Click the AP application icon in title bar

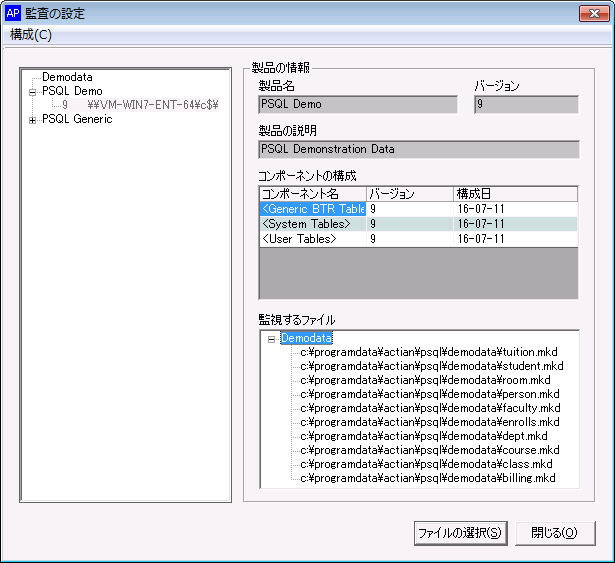14,14
